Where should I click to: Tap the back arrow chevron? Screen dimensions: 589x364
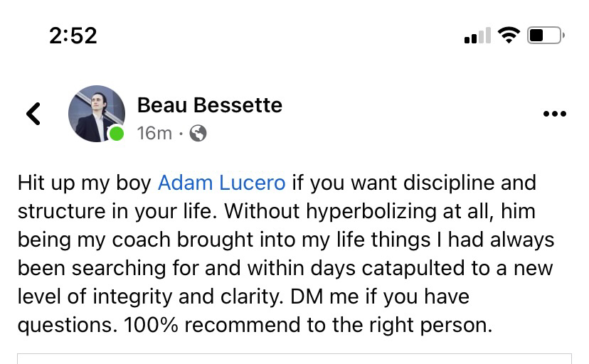(33, 113)
